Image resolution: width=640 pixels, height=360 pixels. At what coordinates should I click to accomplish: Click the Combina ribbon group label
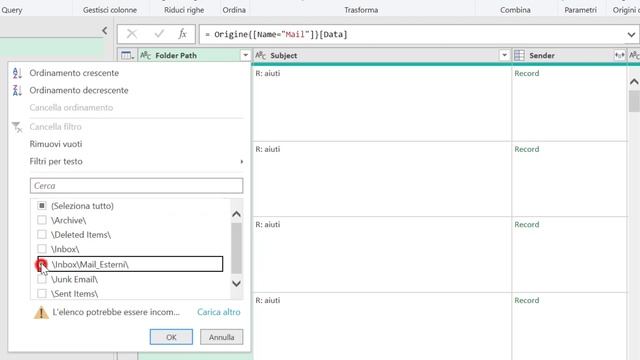click(x=515, y=10)
